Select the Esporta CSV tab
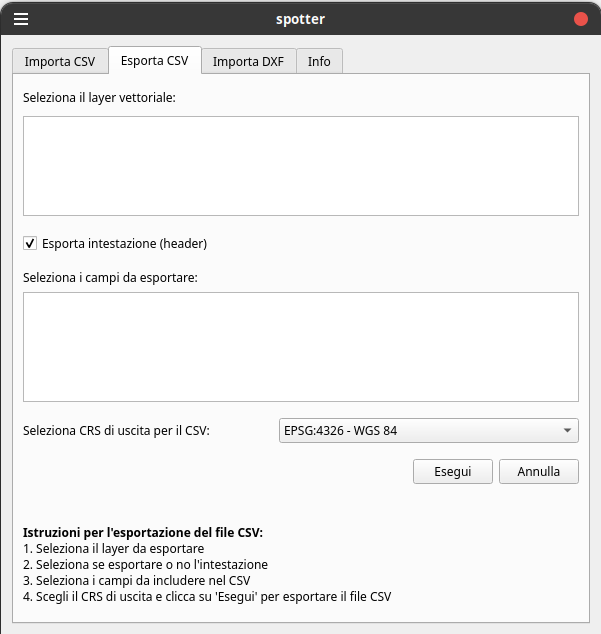 coord(154,60)
